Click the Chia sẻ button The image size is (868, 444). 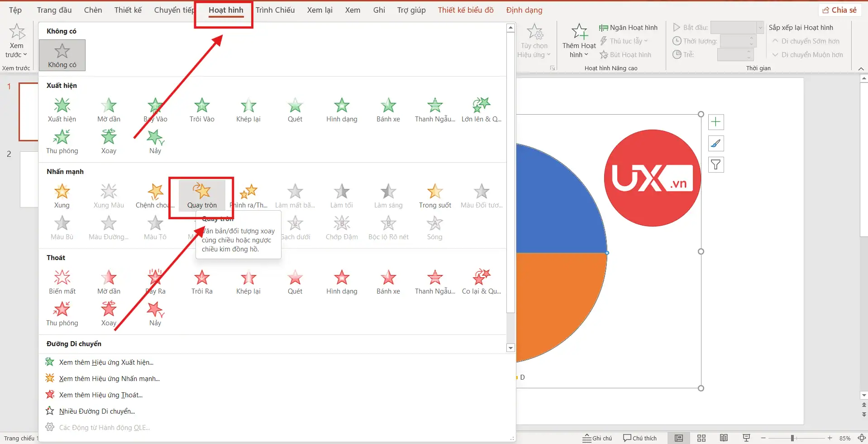(x=839, y=10)
